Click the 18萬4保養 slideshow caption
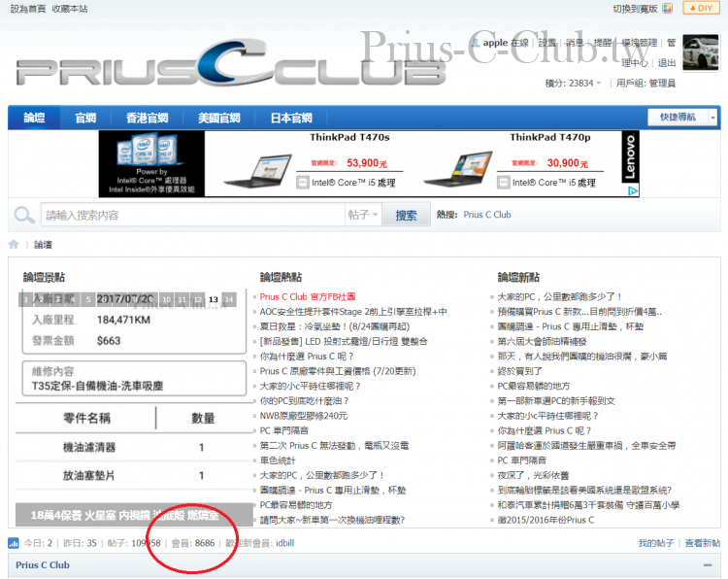The width and height of the screenshot is (728, 579). pos(134,515)
